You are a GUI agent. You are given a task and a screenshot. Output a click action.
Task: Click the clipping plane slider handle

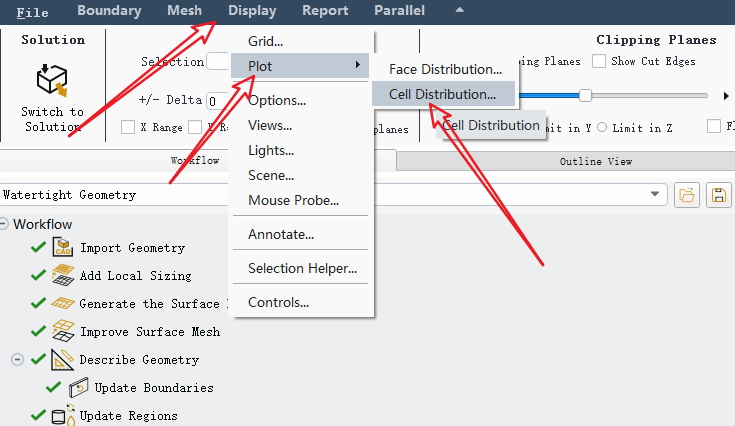click(x=585, y=95)
